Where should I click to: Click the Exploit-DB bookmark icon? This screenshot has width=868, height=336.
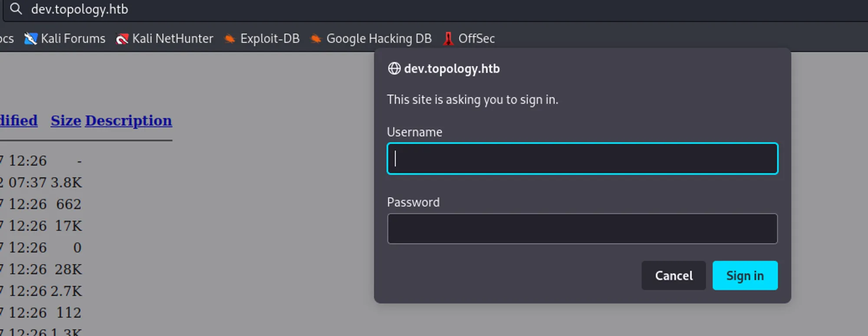(x=230, y=39)
